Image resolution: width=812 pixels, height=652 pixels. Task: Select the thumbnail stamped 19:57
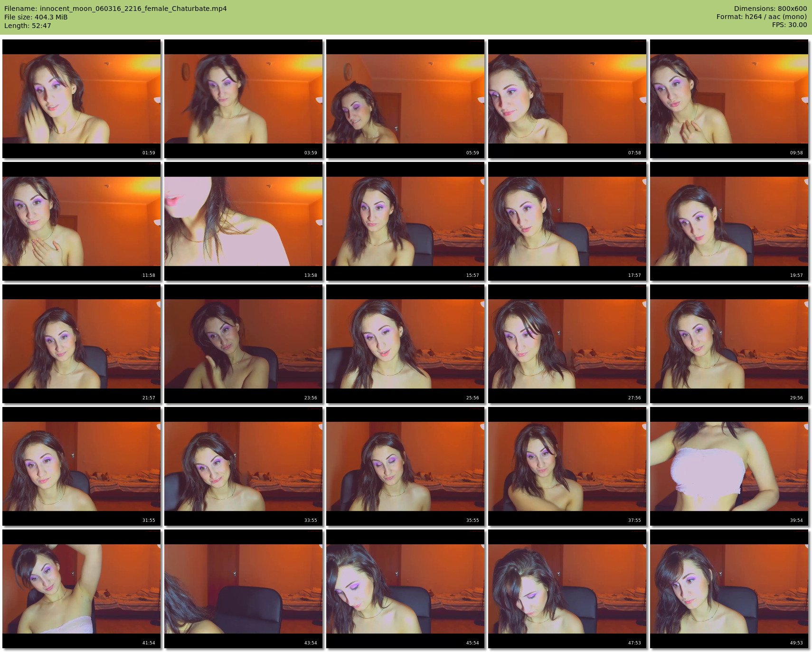coord(729,221)
